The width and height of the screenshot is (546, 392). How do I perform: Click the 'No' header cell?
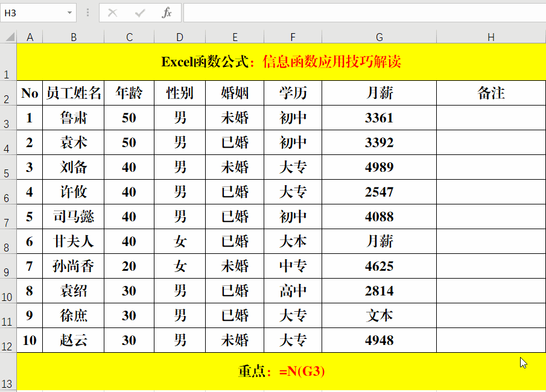[x=30, y=93]
